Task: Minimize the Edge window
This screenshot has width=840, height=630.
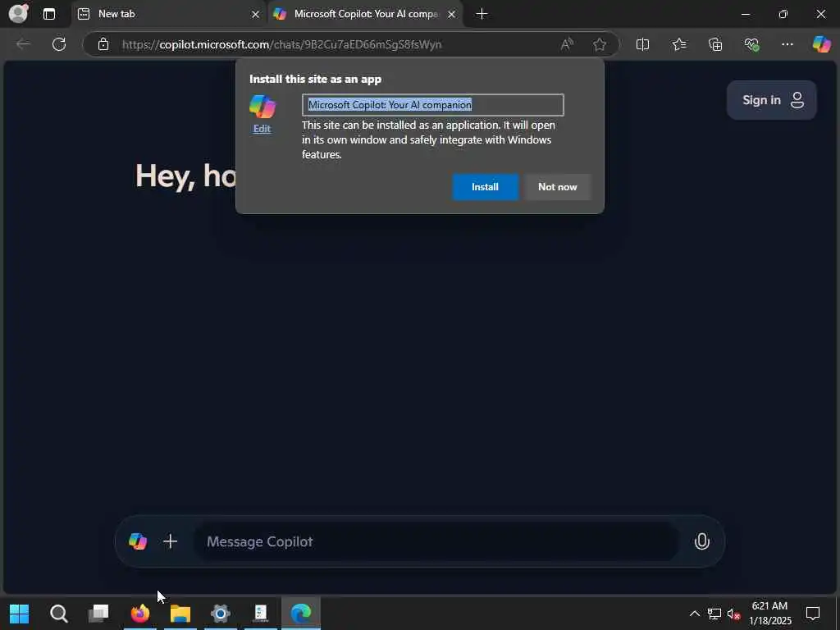Action: [x=745, y=14]
